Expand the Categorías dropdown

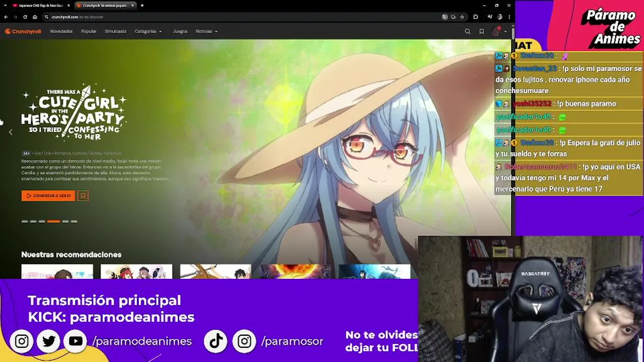148,31
